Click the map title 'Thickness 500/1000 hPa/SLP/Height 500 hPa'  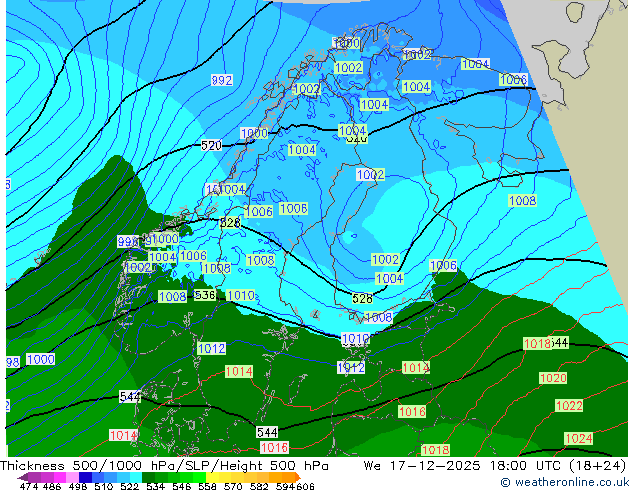(164, 466)
